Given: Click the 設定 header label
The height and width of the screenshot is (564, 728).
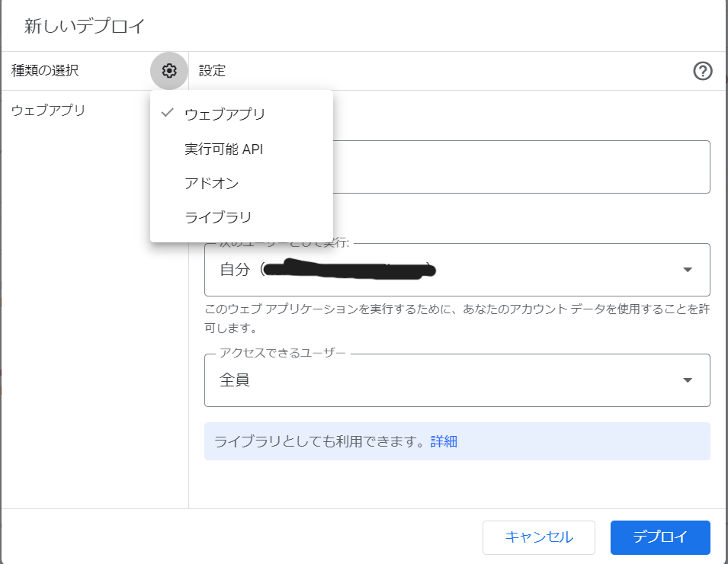Looking at the screenshot, I should tap(212, 71).
